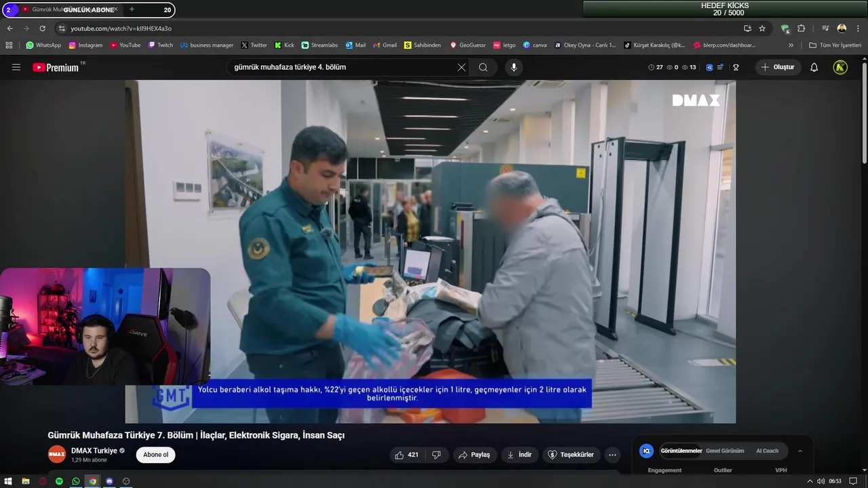Open the browser media control icon
Image resolution: width=868 pixels, height=488 pixels.
[825, 28]
